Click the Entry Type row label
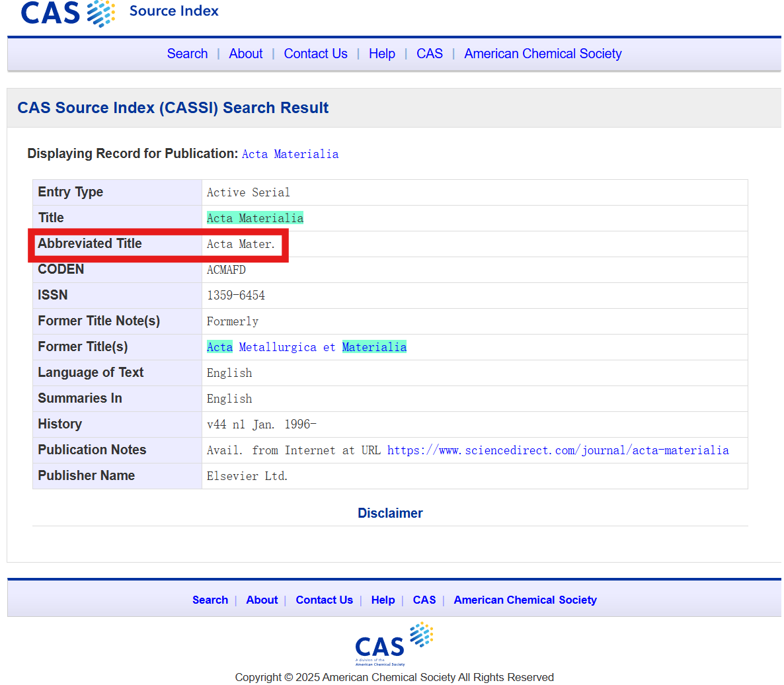Screen dimensions: 784x685 coord(71,192)
